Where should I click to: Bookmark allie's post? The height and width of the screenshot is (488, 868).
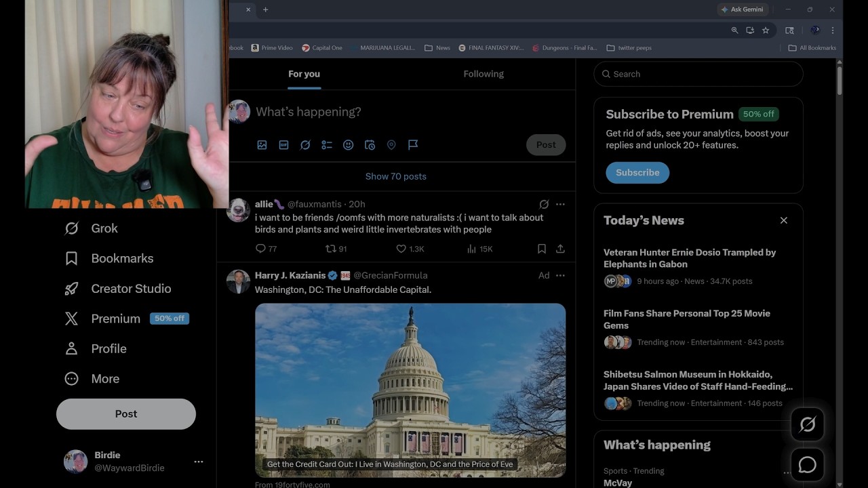(x=542, y=249)
